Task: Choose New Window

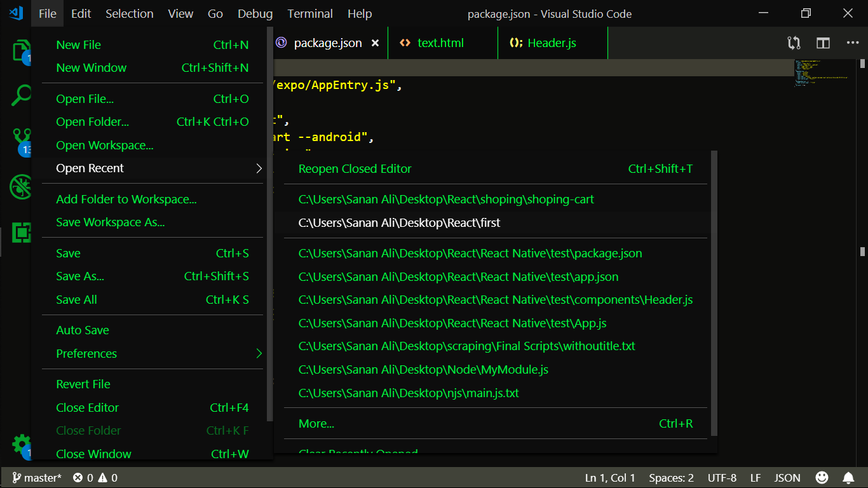Action: [x=153, y=68]
